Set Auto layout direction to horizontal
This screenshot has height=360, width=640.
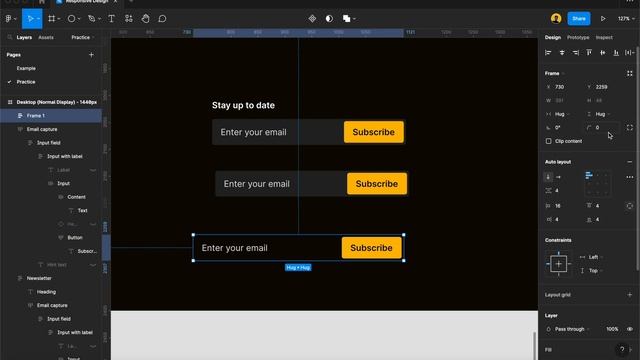pos(559,177)
